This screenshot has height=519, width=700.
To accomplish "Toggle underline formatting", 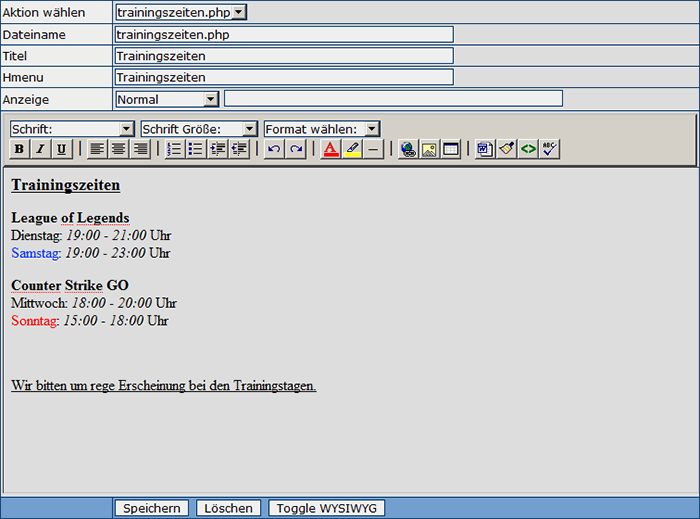I will [x=62, y=149].
